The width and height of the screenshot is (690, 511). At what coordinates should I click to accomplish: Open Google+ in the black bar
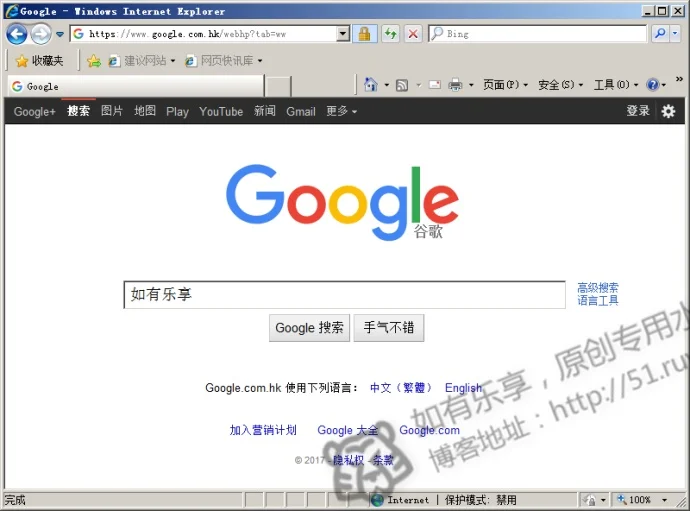(35, 112)
